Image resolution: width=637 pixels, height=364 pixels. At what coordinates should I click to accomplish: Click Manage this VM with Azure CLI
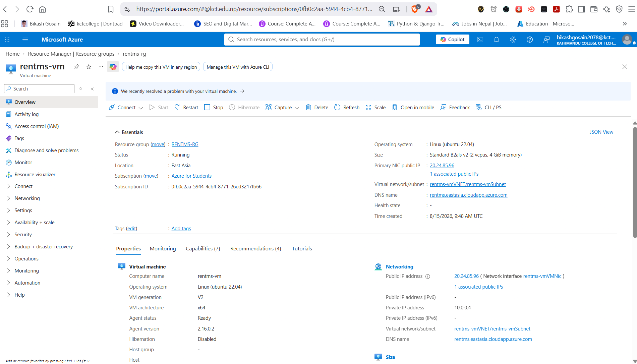pyautogui.click(x=238, y=67)
